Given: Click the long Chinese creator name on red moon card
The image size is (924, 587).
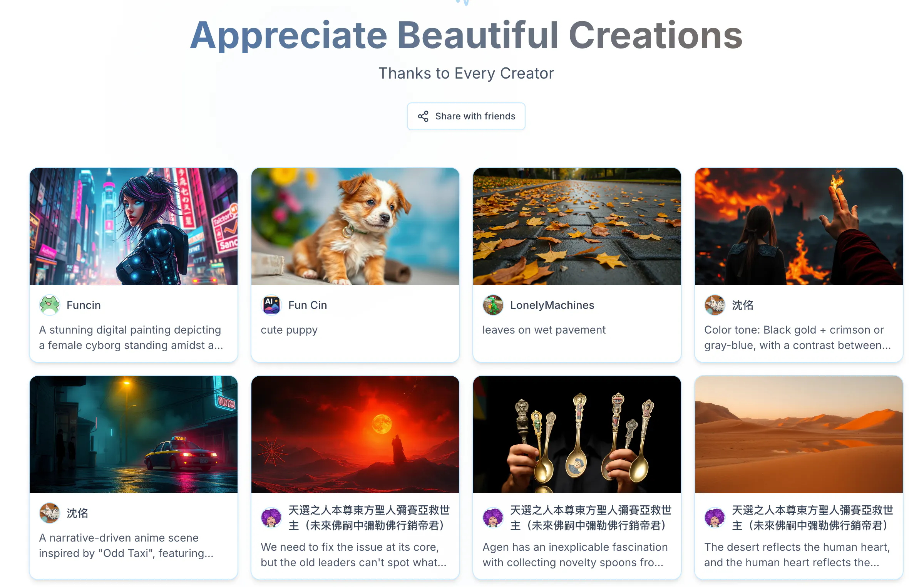Looking at the screenshot, I should click(x=369, y=518).
